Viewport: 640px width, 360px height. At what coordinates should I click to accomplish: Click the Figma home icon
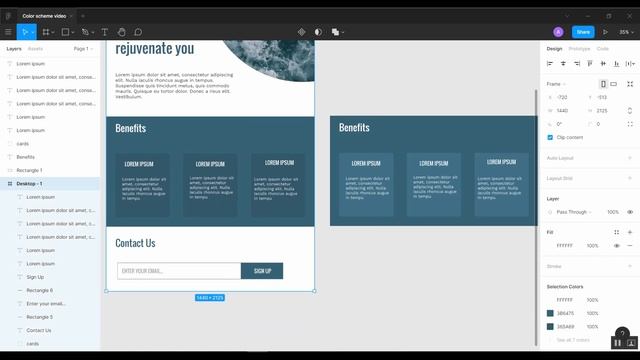coord(8,16)
